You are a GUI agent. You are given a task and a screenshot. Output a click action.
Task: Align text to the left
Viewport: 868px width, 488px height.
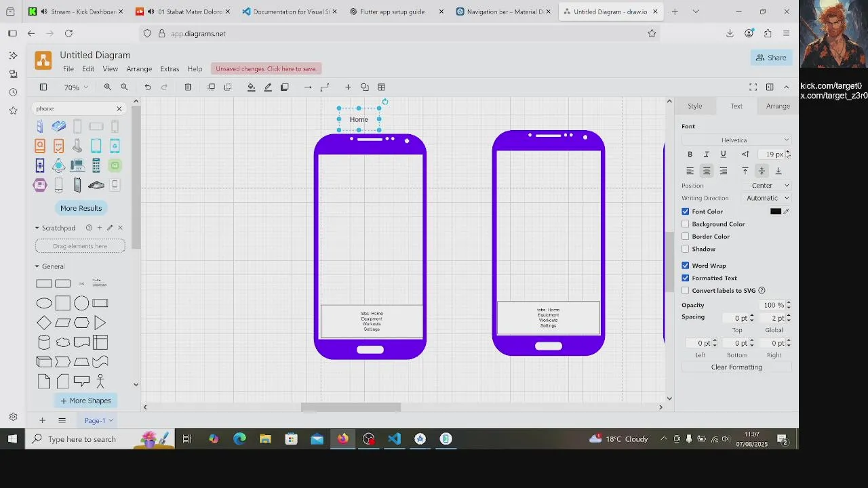[x=690, y=171]
